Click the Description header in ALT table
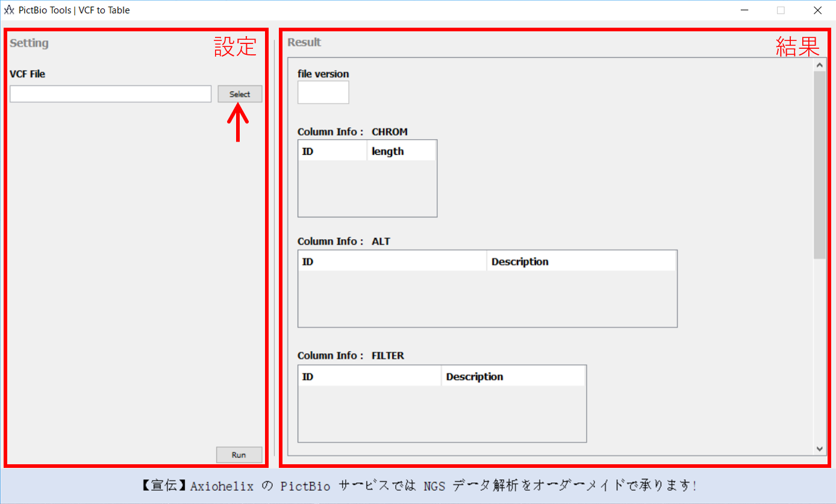 (x=581, y=262)
